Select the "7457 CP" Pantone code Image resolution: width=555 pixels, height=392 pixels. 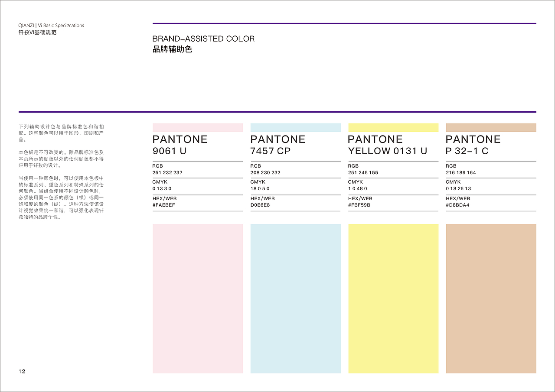271,151
